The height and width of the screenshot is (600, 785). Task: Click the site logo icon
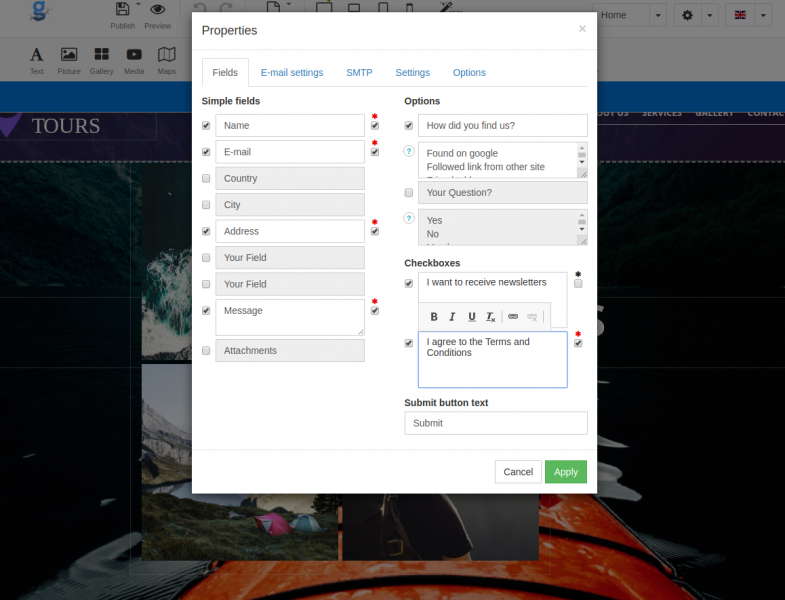tap(40, 11)
